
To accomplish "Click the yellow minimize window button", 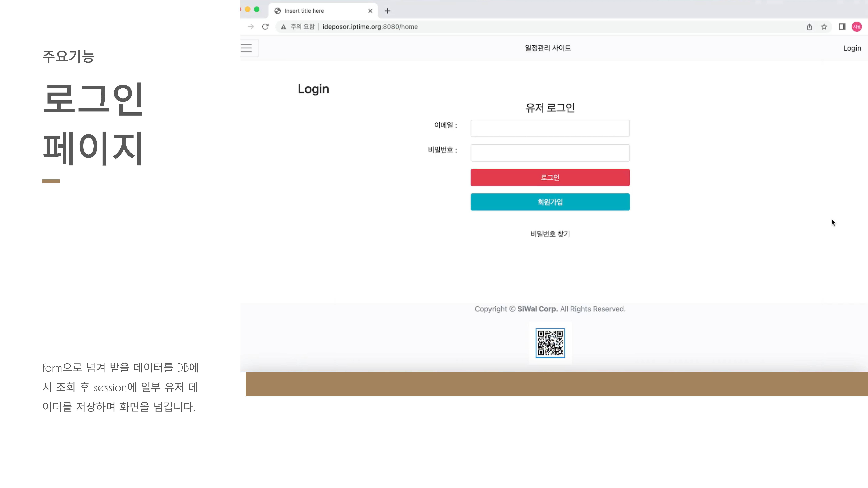I will pyautogui.click(x=248, y=9).
